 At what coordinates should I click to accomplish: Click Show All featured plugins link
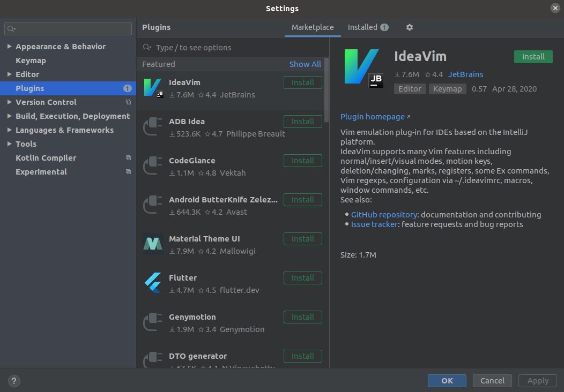(x=305, y=64)
